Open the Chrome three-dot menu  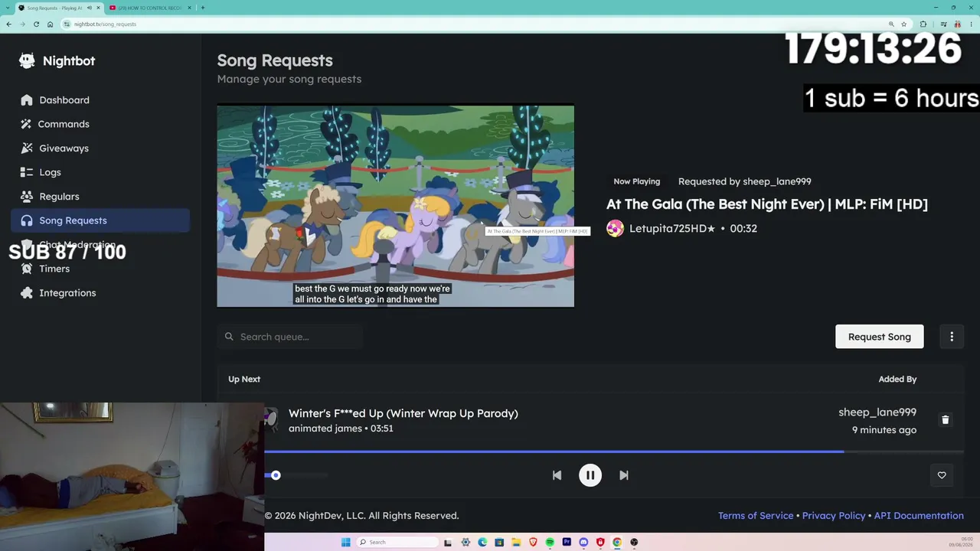point(971,24)
